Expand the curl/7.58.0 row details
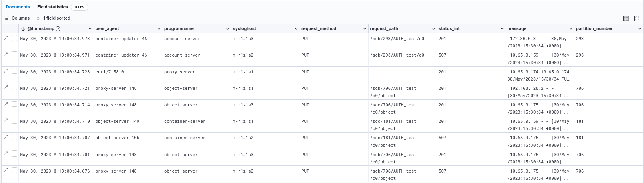Viewport: 644px width, 183px height. [6, 71]
